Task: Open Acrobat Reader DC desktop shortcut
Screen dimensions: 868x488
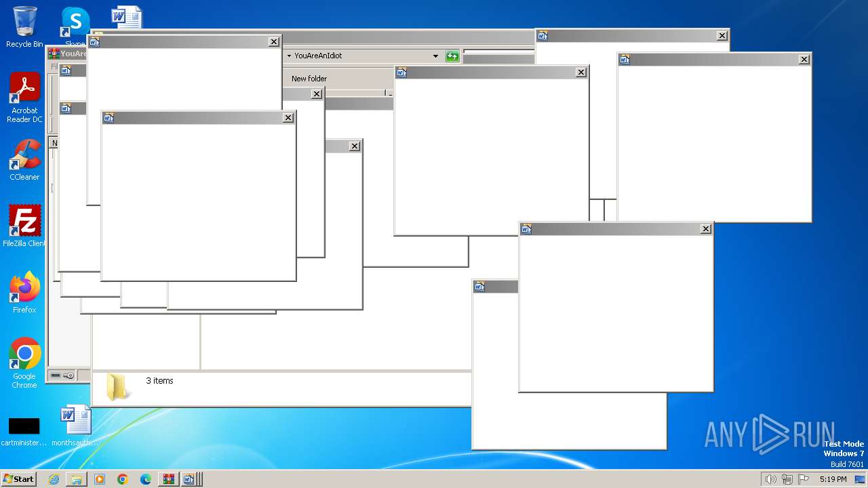Action: [x=24, y=98]
